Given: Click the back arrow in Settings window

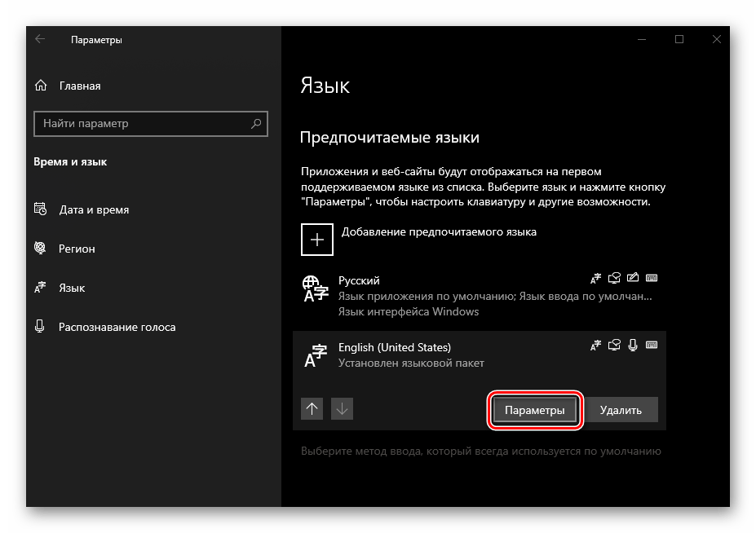Looking at the screenshot, I should (41, 39).
